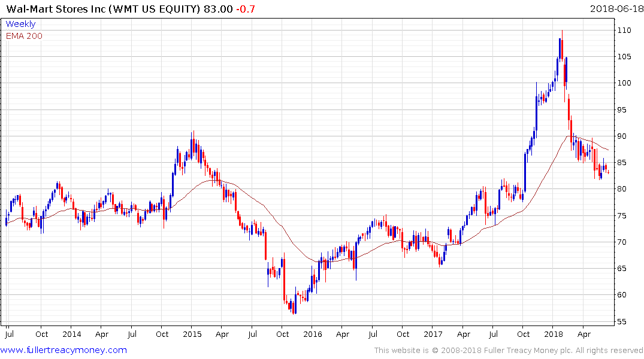The height and width of the screenshot is (359, 644).
Task: Click the 80 price axis label
Action: coord(622,189)
